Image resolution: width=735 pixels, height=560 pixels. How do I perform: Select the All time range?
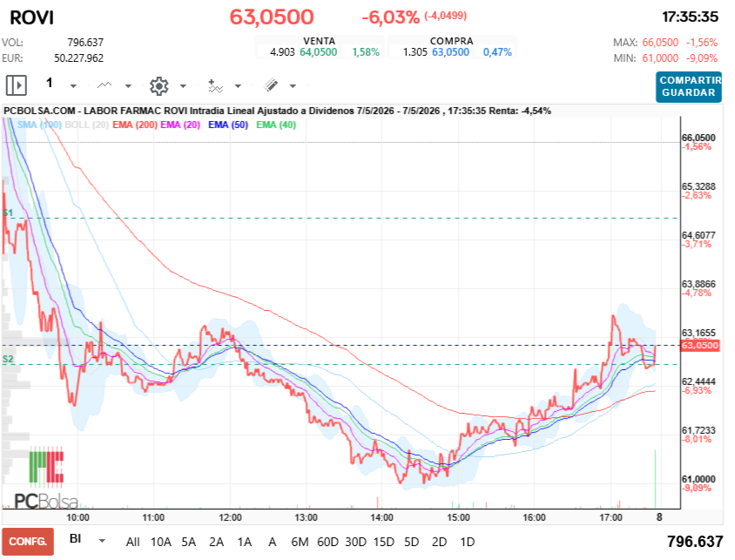(132, 543)
